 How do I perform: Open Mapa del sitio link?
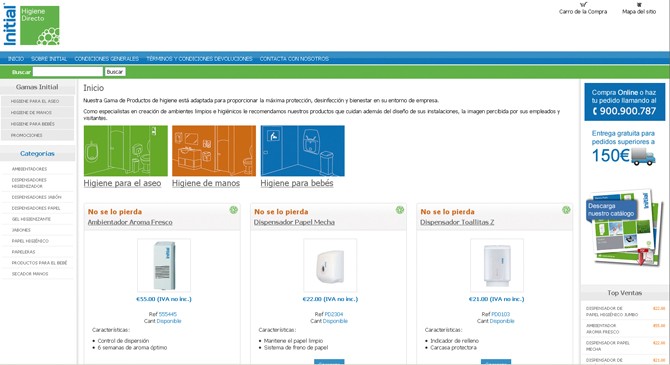coord(639,12)
